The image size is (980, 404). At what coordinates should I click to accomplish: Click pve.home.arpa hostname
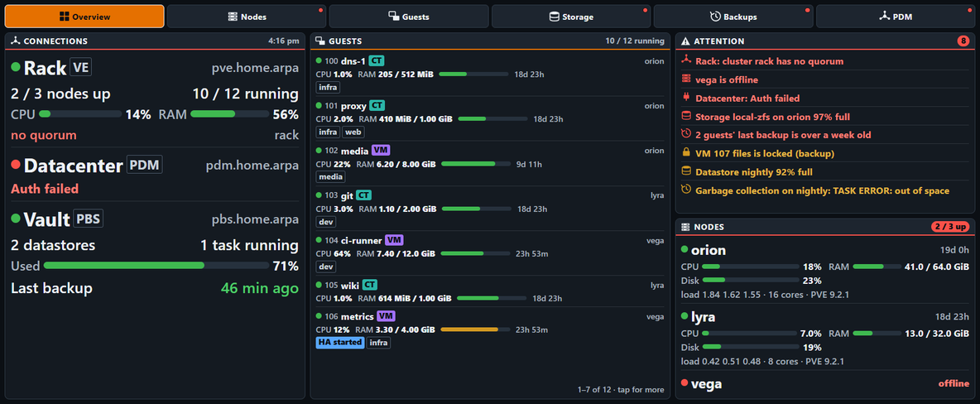tap(255, 68)
